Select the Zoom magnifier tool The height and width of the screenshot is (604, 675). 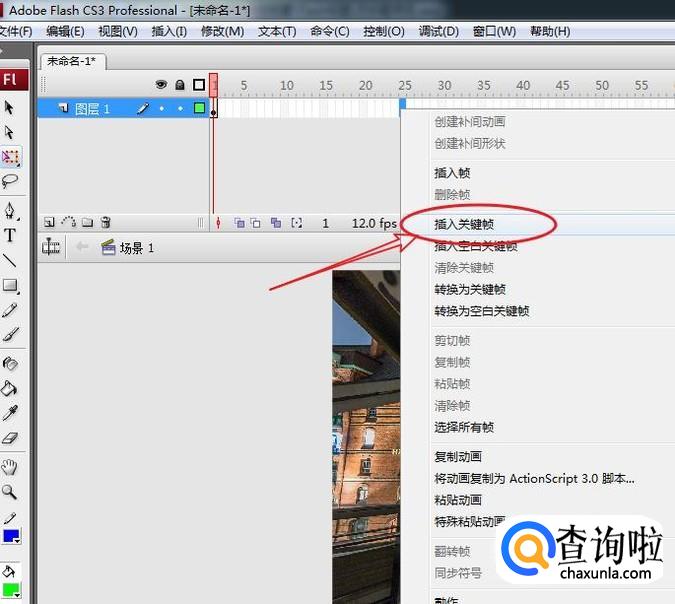click(x=10, y=491)
